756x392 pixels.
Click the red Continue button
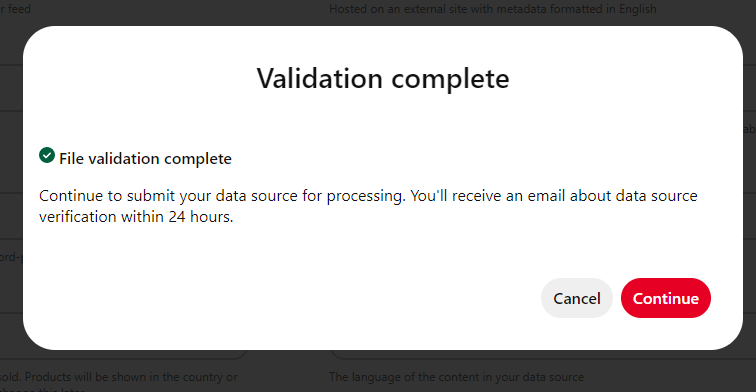(x=665, y=298)
